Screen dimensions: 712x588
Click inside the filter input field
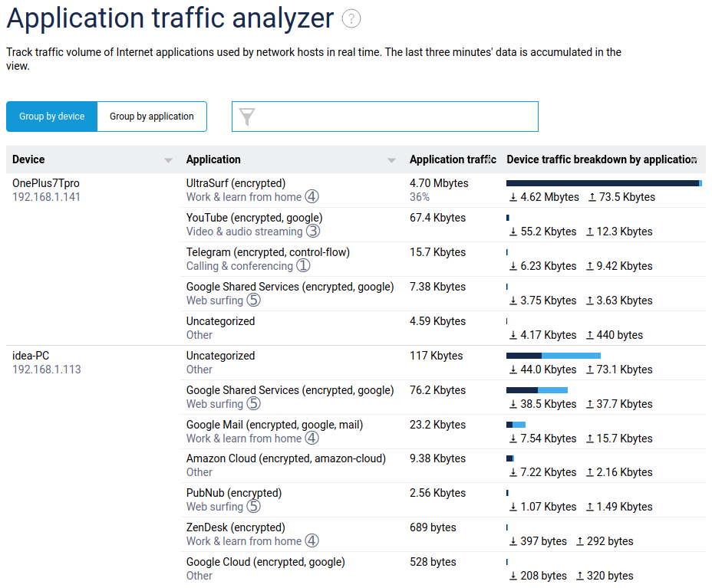coord(384,117)
